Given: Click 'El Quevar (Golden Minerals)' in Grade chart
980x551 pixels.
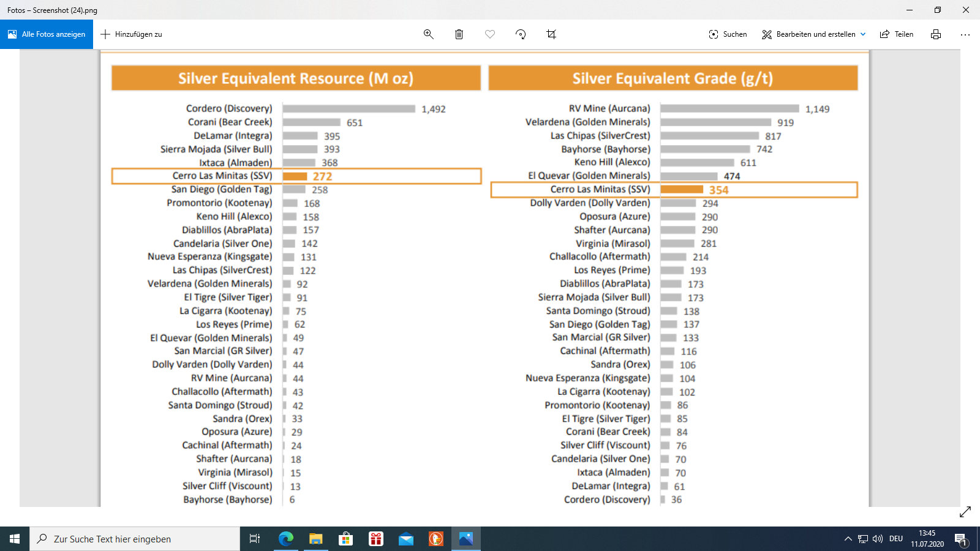Looking at the screenshot, I should click(589, 176).
